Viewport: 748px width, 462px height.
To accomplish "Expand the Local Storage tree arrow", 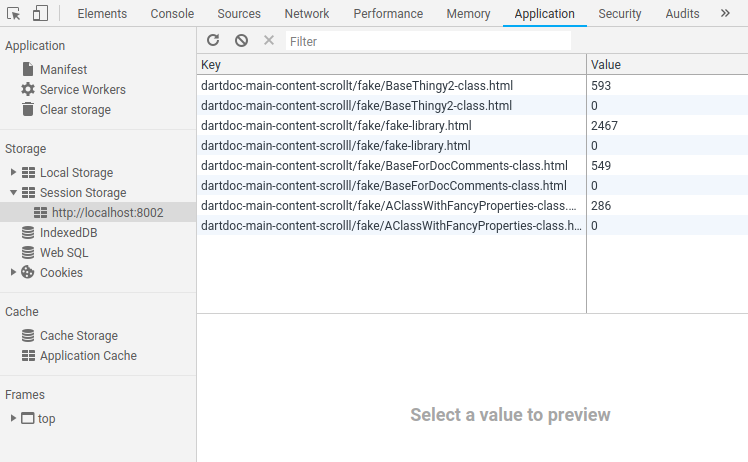I will pyautogui.click(x=13, y=172).
